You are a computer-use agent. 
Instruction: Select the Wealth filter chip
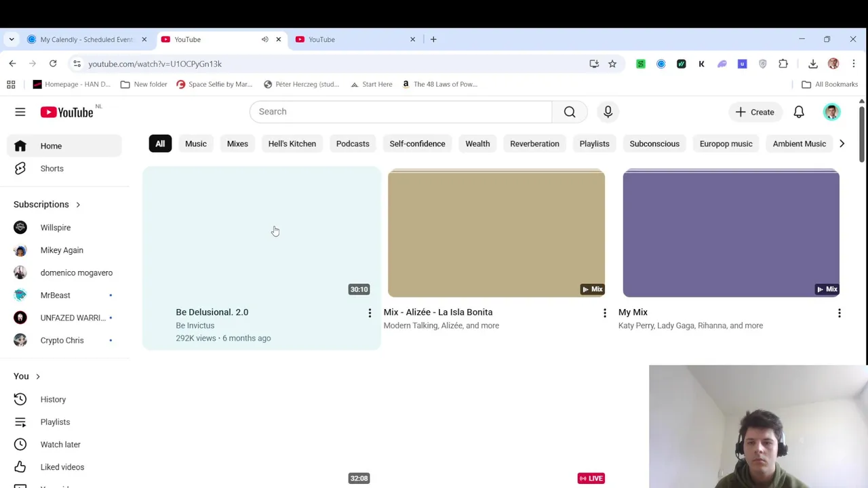click(477, 144)
